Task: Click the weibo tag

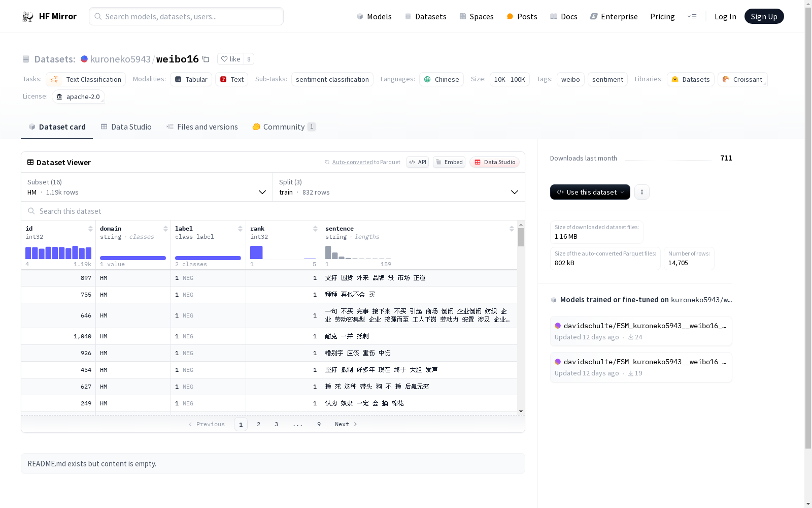Action: tap(570, 79)
